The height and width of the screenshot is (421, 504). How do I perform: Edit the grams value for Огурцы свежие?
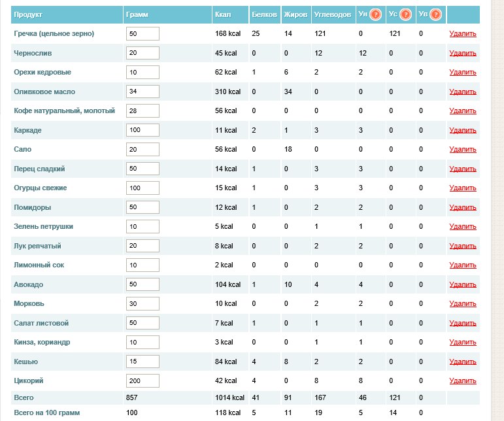143,188
